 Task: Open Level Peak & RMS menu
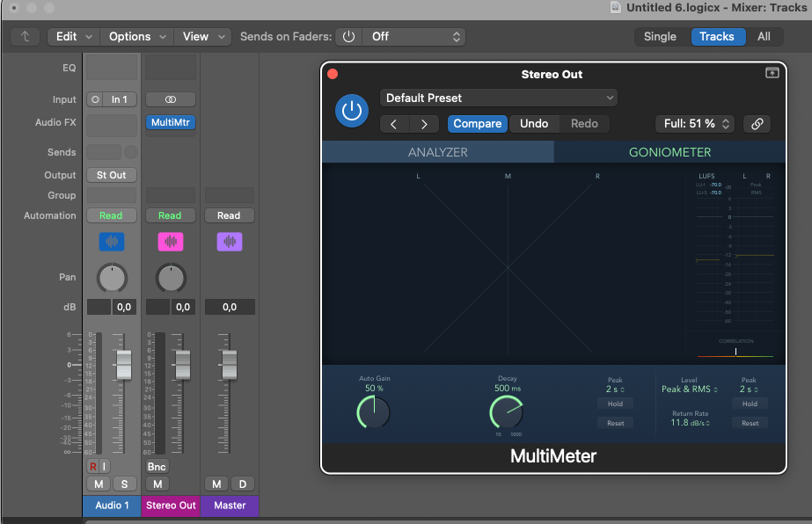point(689,389)
